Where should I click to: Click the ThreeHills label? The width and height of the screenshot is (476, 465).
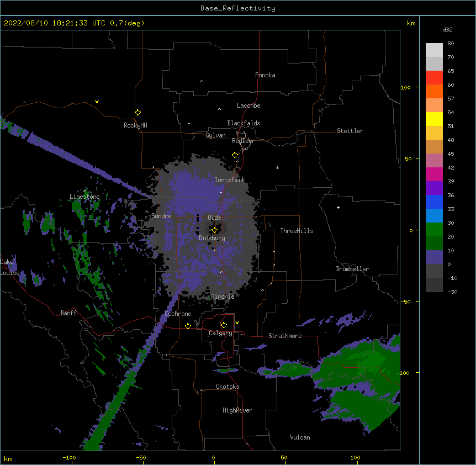tap(297, 231)
